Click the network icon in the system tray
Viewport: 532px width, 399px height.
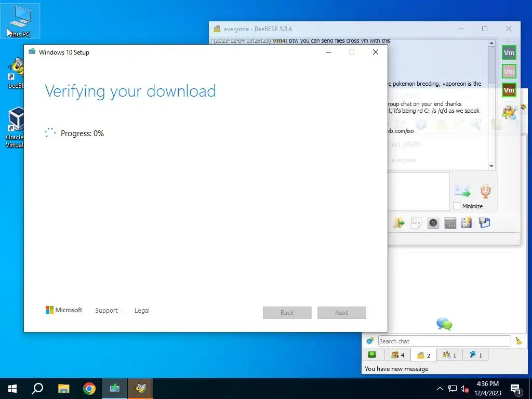coord(453,389)
